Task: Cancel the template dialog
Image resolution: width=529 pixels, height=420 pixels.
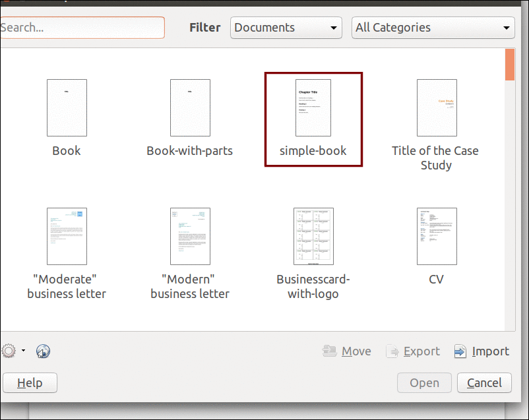Action: (x=484, y=382)
